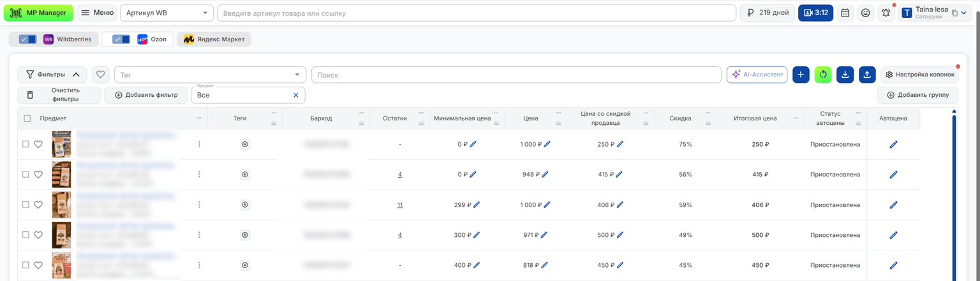The height and width of the screenshot is (281, 980).
Task: Click the download arrow icon button
Action: pos(845,75)
